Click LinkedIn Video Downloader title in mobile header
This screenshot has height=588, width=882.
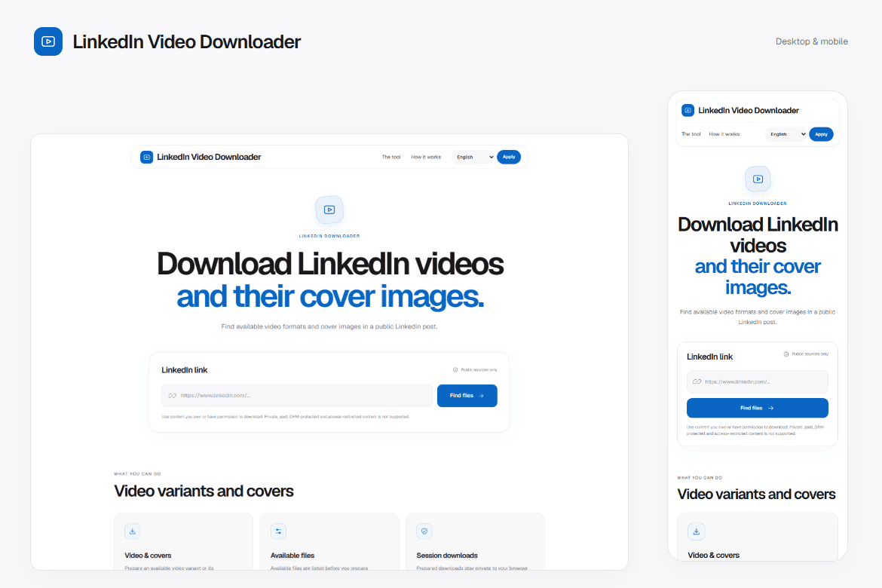(x=748, y=110)
